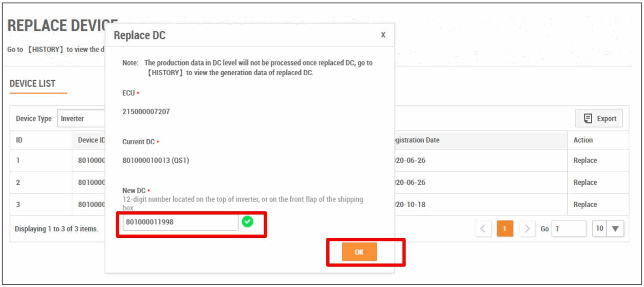Click the items-per-page value 10
The width and height of the screenshot is (644, 287).
click(x=599, y=229)
